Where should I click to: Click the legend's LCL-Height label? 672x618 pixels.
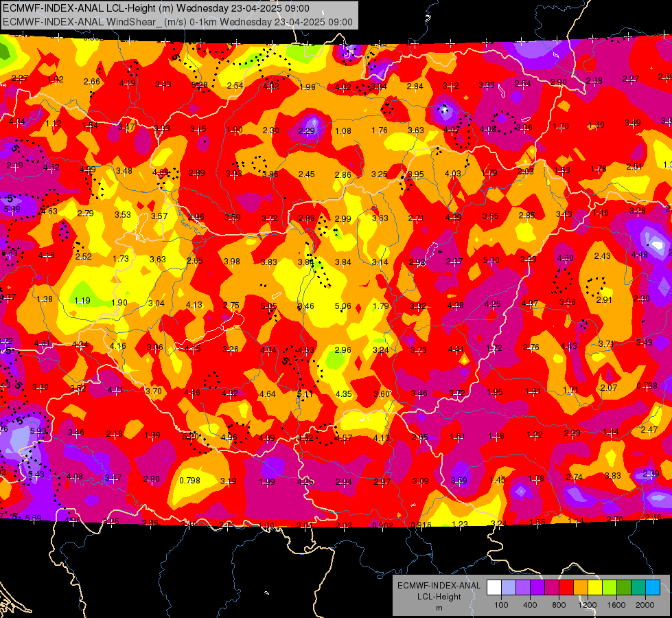pos(439,597)
